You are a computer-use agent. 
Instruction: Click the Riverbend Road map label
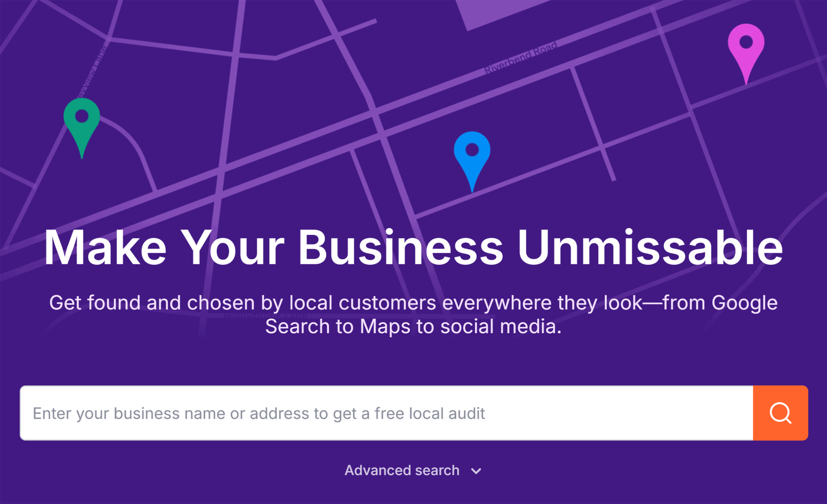[x=520, y=58]
